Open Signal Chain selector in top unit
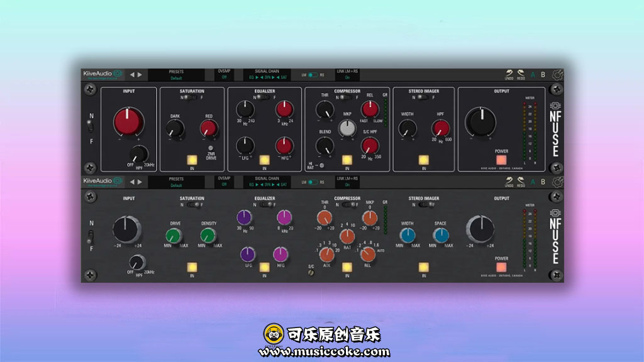The width and height of the screenshot is (644, 362). click(267, 74)
